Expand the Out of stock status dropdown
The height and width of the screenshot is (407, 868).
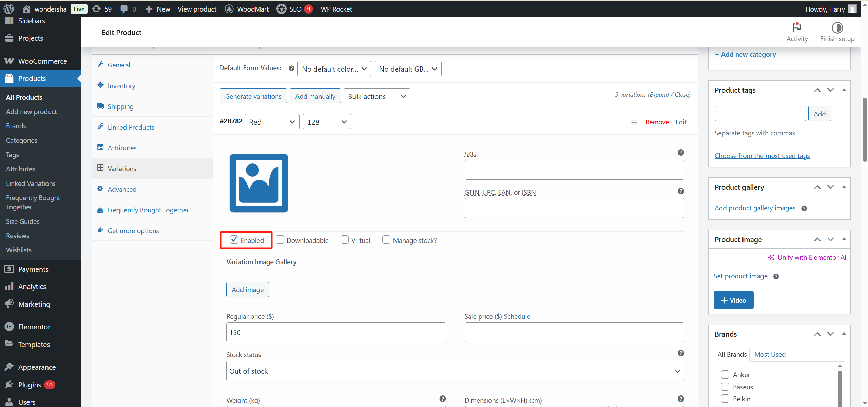(x=455, y=371)
